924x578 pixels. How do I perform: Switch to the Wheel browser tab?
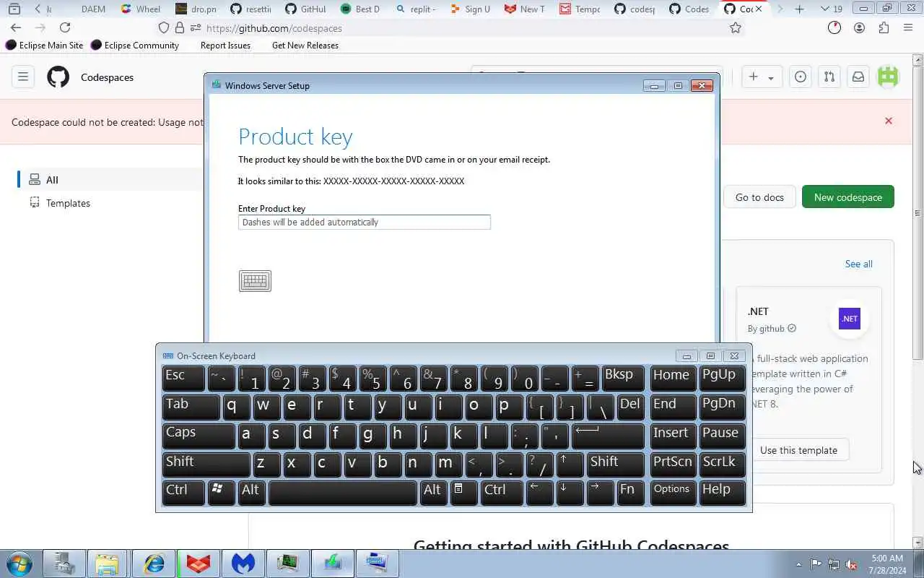[141, 9]
